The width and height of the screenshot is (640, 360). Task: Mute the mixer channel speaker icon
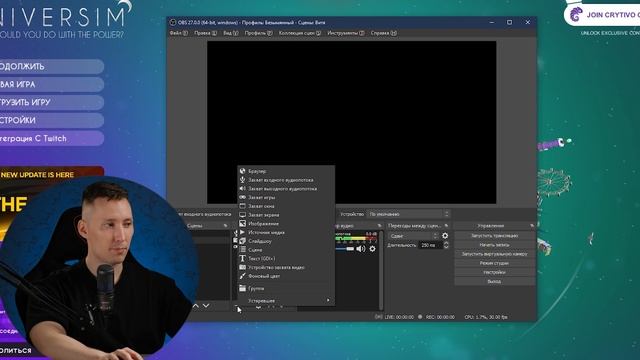[360, 249]
